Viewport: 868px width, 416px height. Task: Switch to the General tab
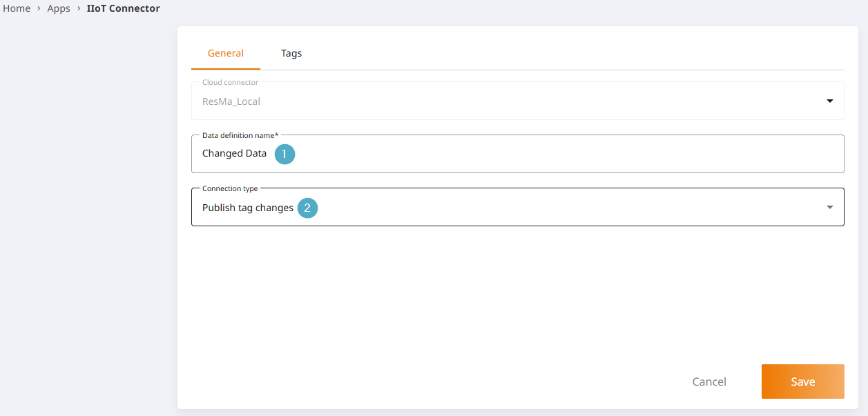[x=226, y=53]
